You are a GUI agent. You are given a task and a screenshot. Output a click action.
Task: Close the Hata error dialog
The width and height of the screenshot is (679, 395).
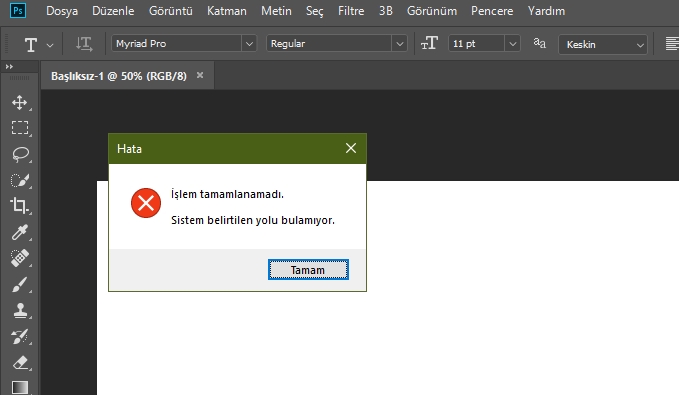click(351, 148)
